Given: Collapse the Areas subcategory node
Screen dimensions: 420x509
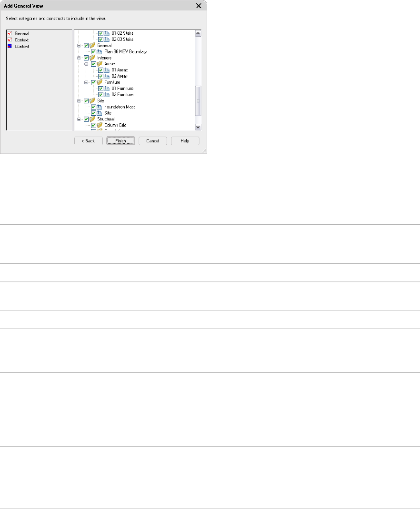Looking at the screenshot, I should pyautogui.click(x=86, y=64).
